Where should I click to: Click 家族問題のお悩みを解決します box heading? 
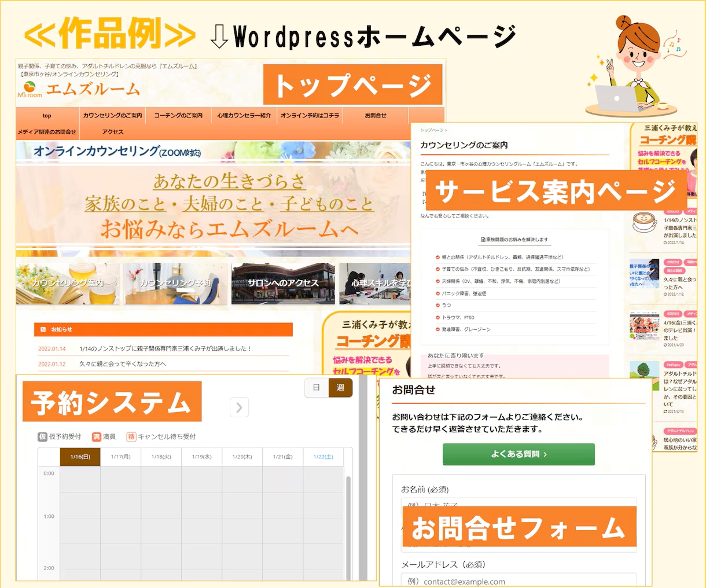coord(514,239)
